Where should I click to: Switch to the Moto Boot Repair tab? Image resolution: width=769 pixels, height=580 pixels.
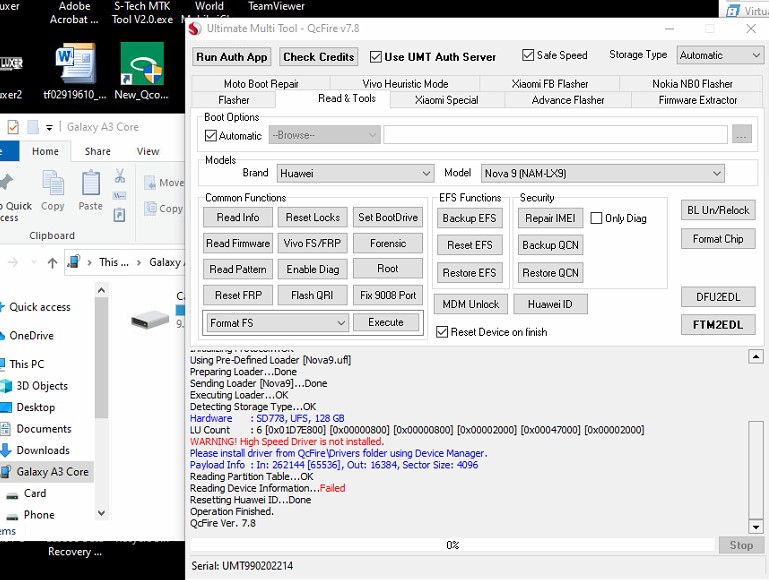pos(261,84)
